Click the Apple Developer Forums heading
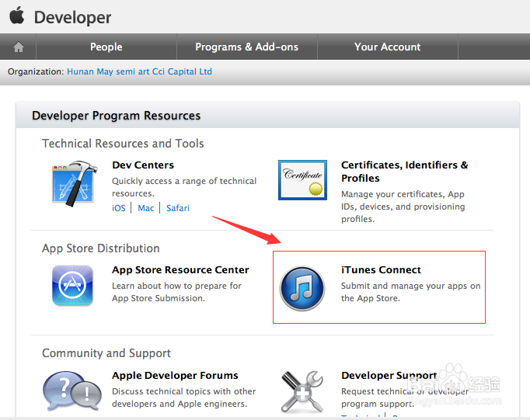The image size is (530, 420). [175, 376]
